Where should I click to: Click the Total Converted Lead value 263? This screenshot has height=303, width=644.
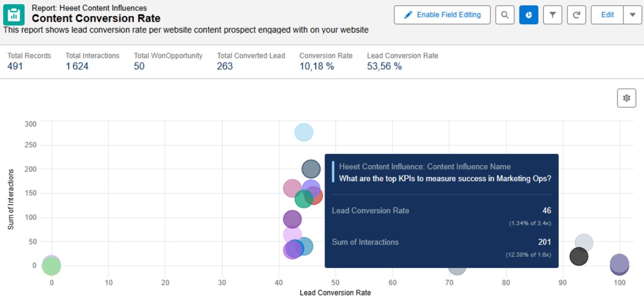(x=225, y=66)
